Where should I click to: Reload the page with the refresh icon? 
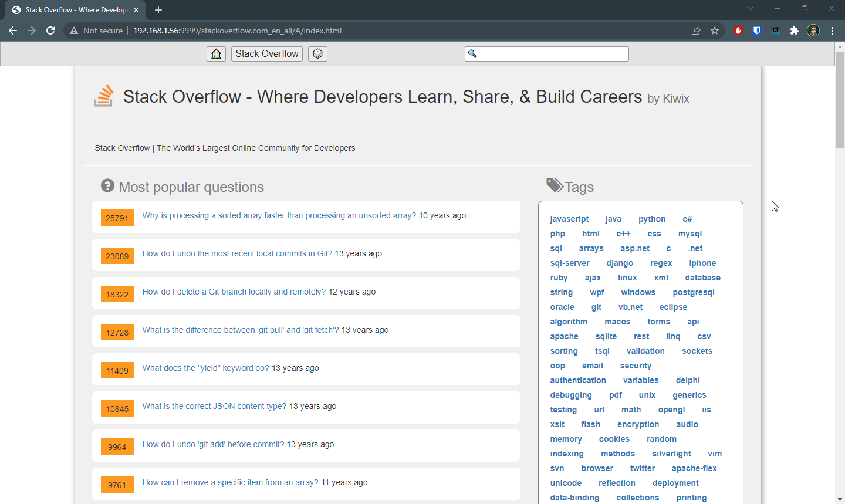[x=50, y=31]
